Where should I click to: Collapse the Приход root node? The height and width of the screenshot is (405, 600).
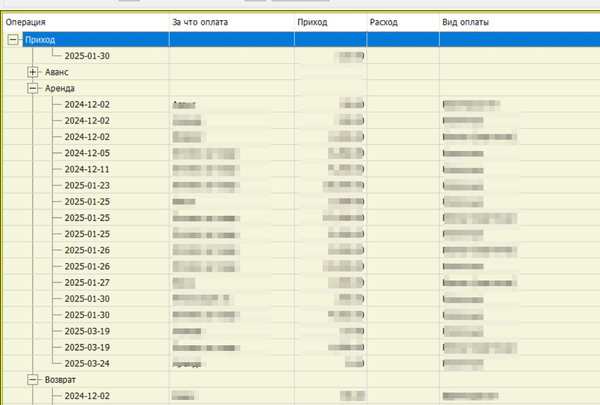tap(12, 40)
